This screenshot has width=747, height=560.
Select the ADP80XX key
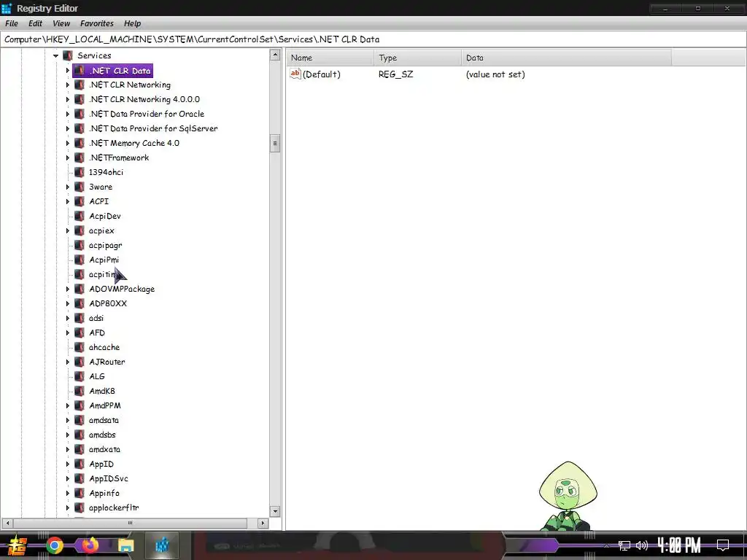pos(108,303)
